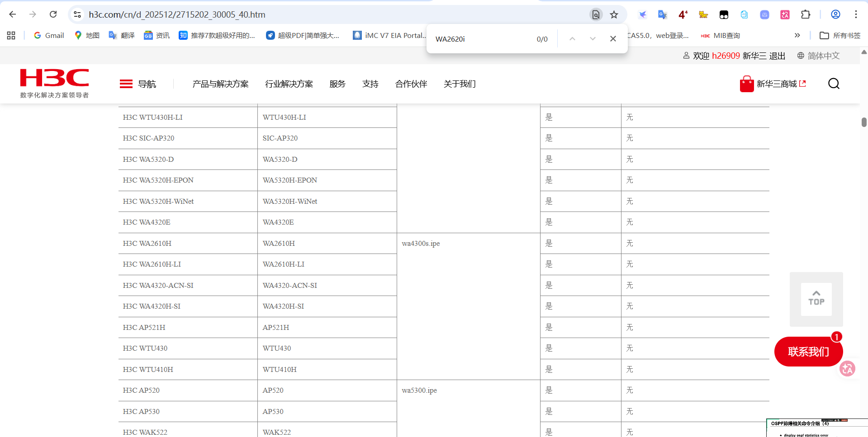Open the Chrome three-dot menu
868x437 pixels.
856,14
